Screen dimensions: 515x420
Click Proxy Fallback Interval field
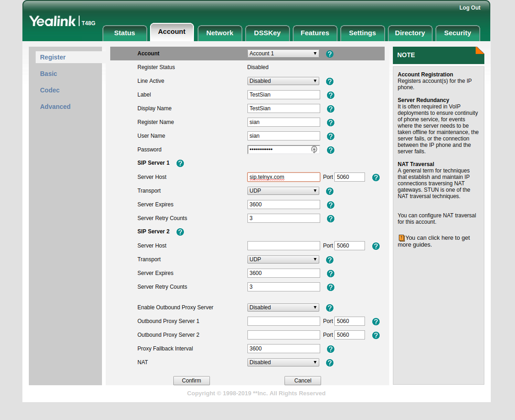pos(284,349)
